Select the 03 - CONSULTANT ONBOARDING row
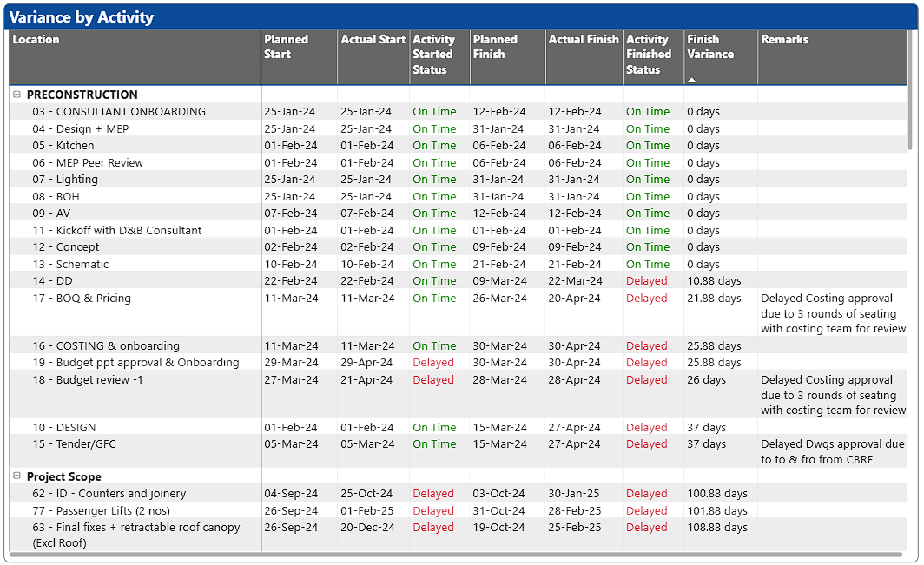The height and width of the screenshot is (565, 924). click(119, 112)
